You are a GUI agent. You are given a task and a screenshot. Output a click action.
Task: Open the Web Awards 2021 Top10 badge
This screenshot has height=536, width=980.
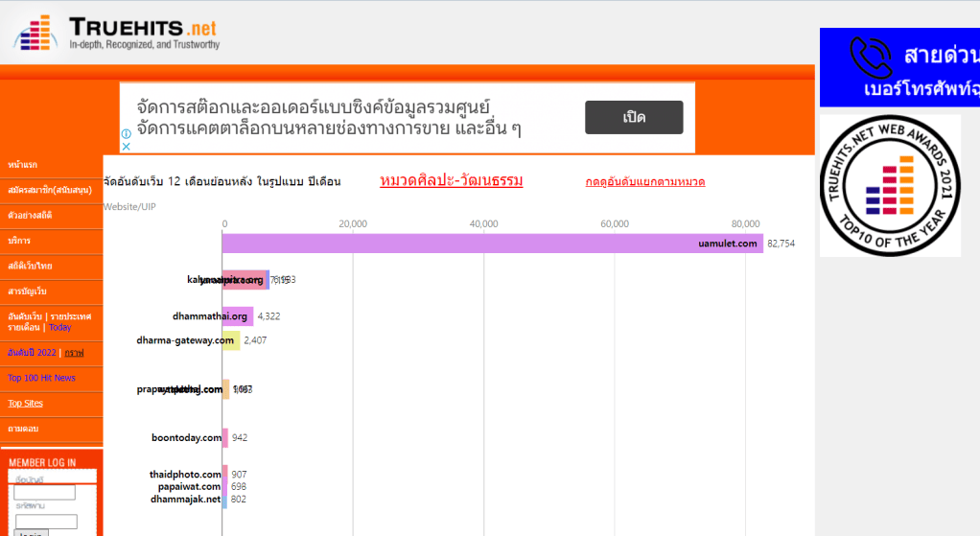(x=890, y=186)
